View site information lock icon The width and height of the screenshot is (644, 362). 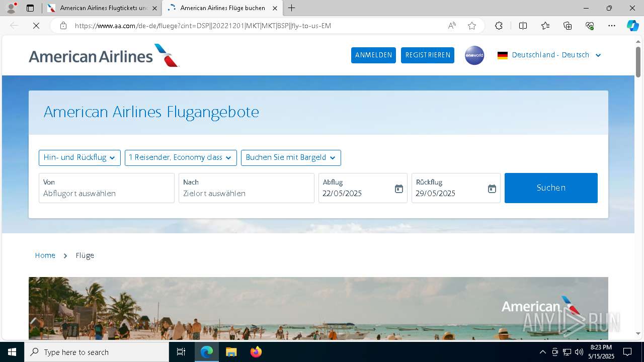coord(63,26)
